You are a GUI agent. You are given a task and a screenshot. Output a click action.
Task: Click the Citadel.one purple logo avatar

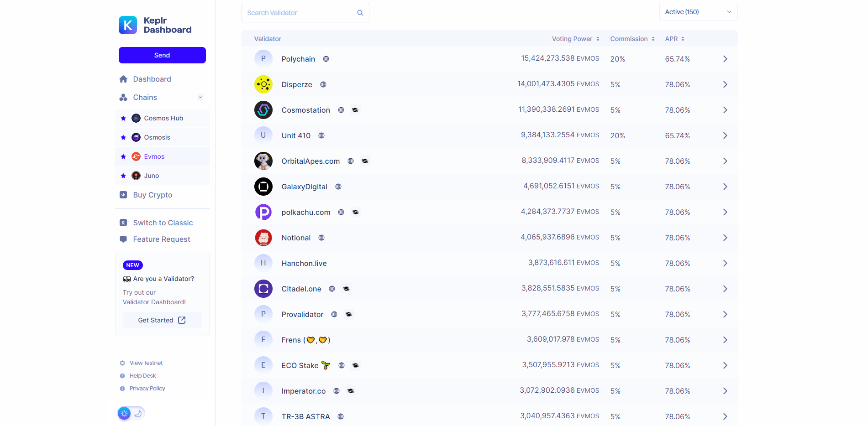click(263, 289)
